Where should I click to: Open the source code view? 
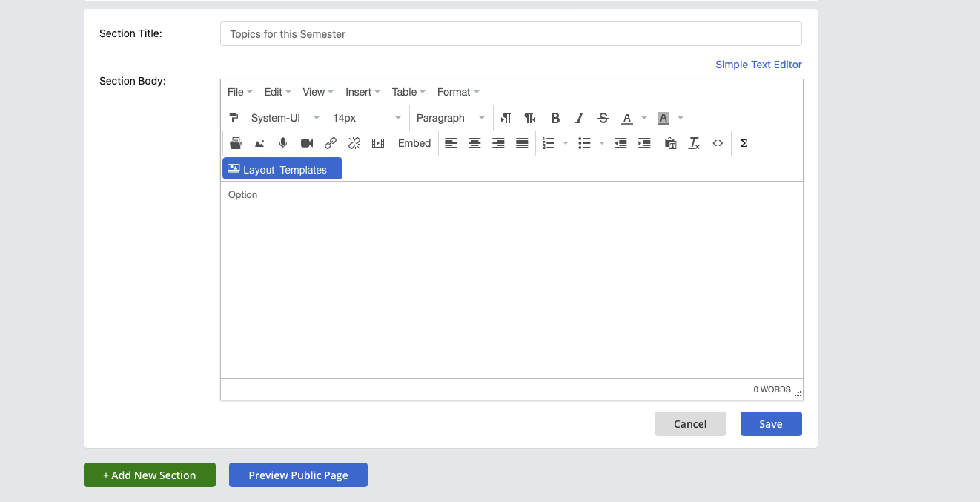click(718, 143)
